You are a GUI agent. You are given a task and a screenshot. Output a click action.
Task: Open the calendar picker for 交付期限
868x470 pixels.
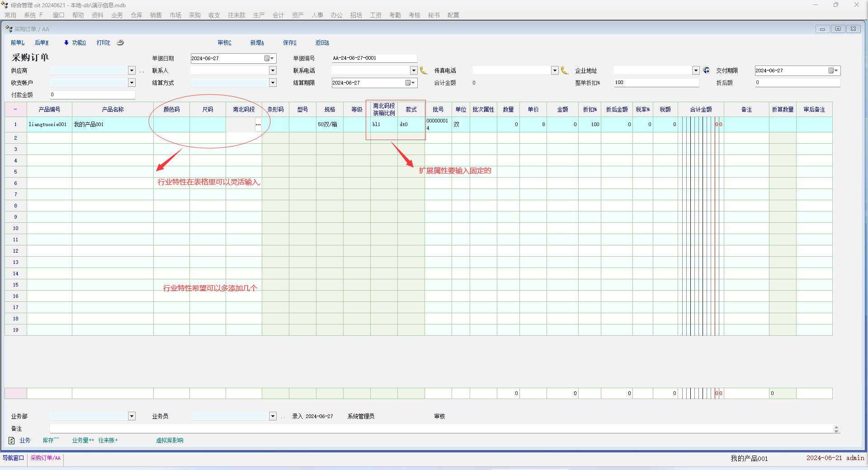click(x=833, y=70)
